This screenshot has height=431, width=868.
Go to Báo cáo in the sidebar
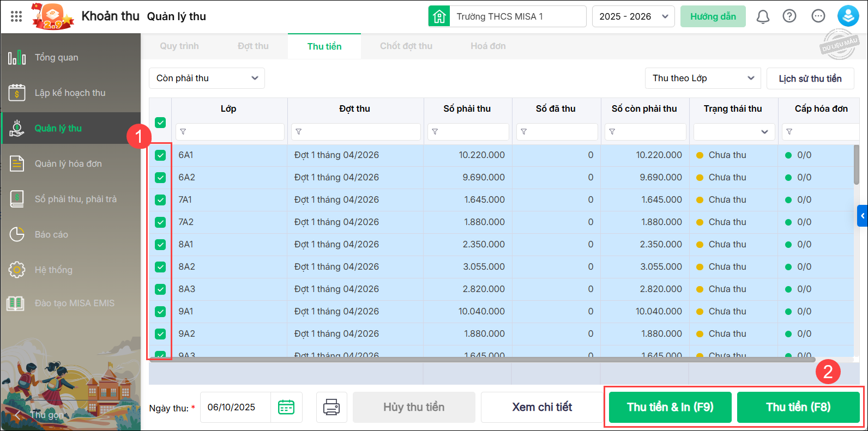[51, 234]
